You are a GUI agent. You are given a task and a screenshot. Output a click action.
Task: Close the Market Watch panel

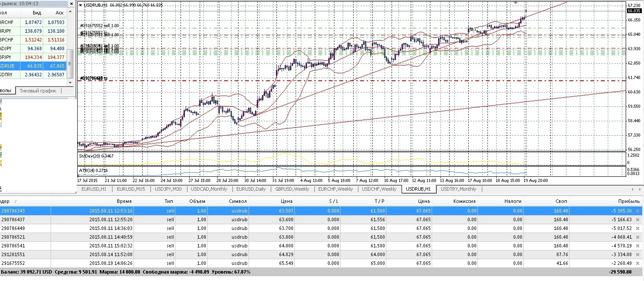71,3
